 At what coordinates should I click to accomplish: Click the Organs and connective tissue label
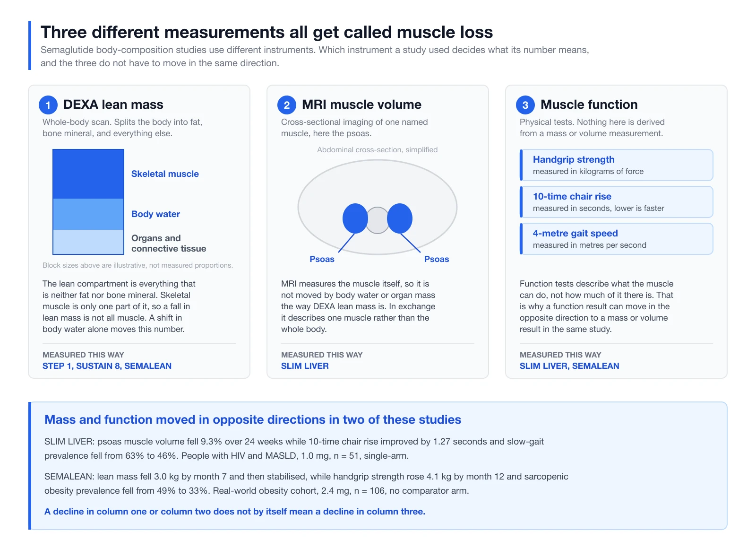[x=169, y=244]
